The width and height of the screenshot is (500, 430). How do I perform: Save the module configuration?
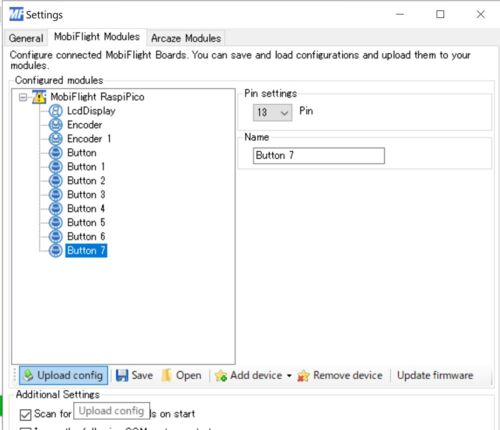click(134, 375)
